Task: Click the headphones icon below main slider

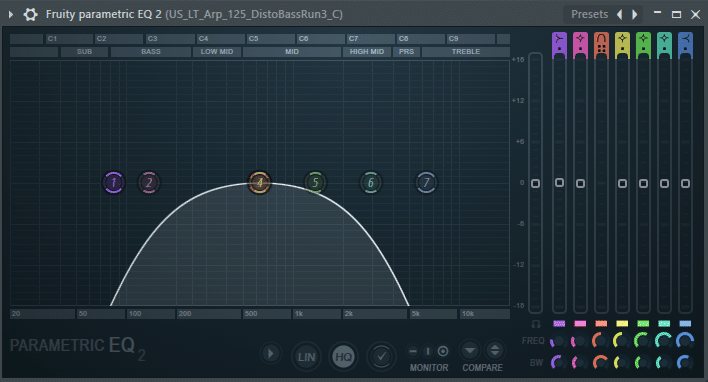Action: click(536, 324)
